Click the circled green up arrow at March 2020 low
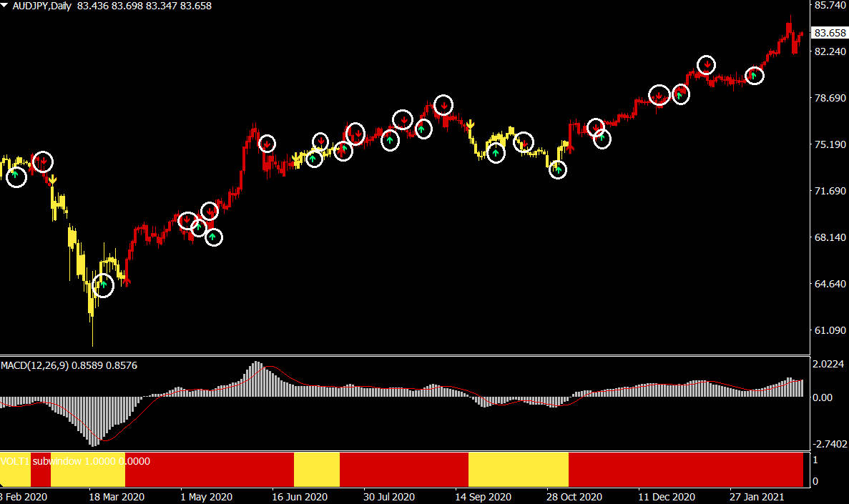 [103, 286]
